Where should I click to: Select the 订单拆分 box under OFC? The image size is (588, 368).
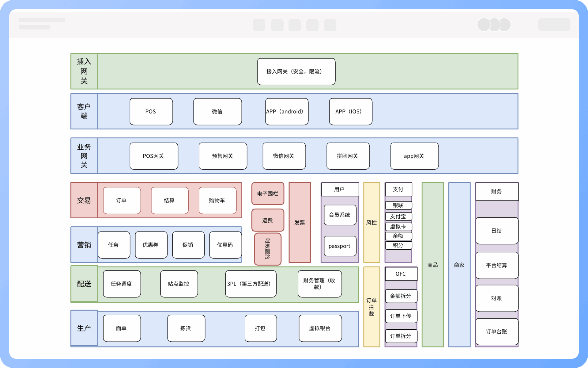(x=401, y=336)
